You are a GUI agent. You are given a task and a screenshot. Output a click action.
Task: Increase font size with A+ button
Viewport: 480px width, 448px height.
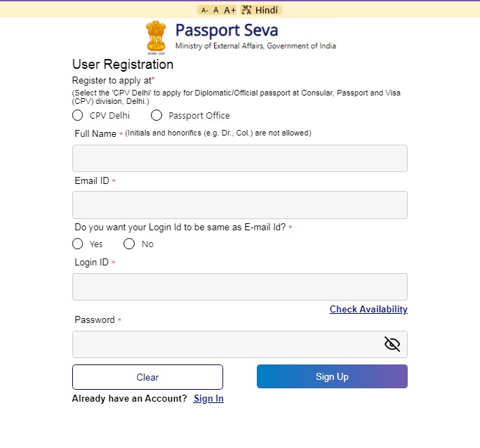tap(230, 11)
